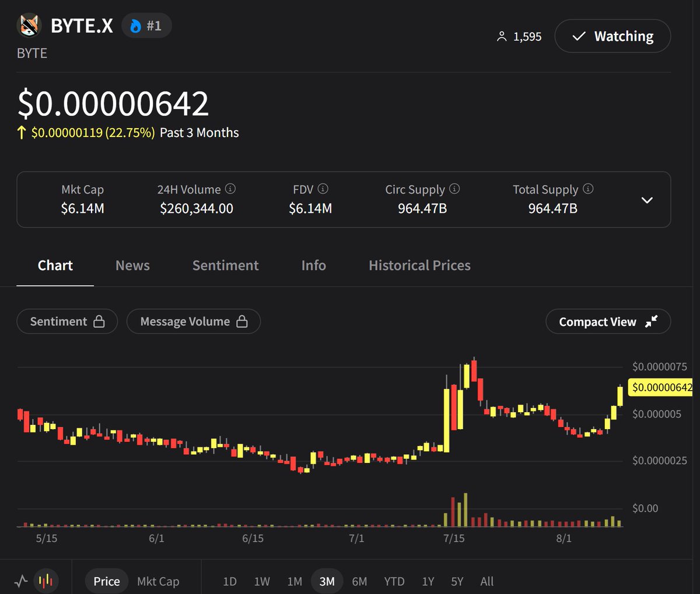Select the Price chart mode

[107, 581]
